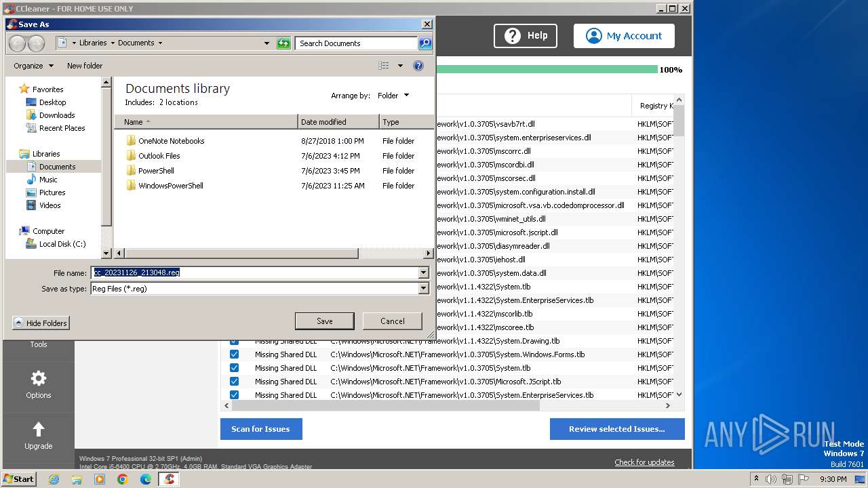The image size is (868, 488).
Task: Click Review selected Issues button
Action: pos(617,429)
